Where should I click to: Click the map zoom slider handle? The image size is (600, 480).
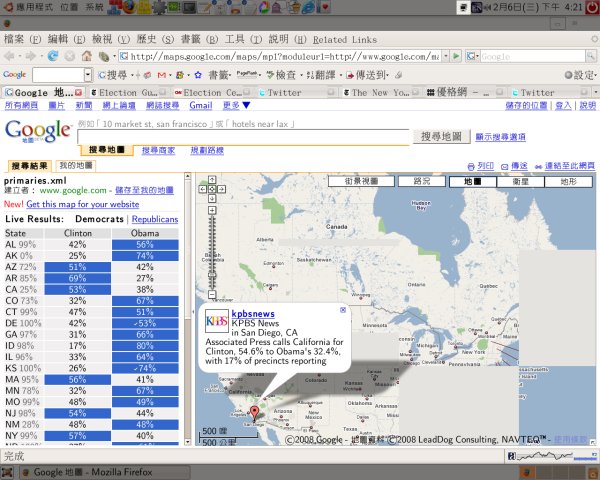pos(212,274)
